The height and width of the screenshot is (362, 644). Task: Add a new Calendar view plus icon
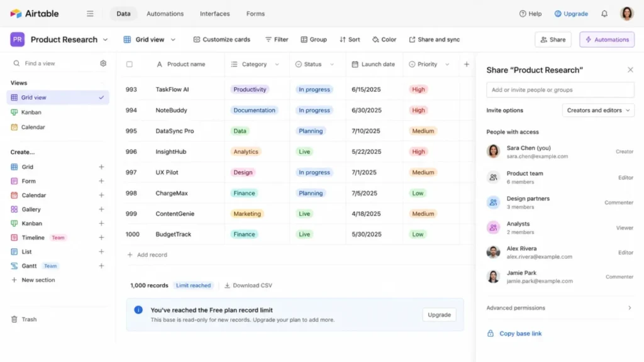pos(101,195)
